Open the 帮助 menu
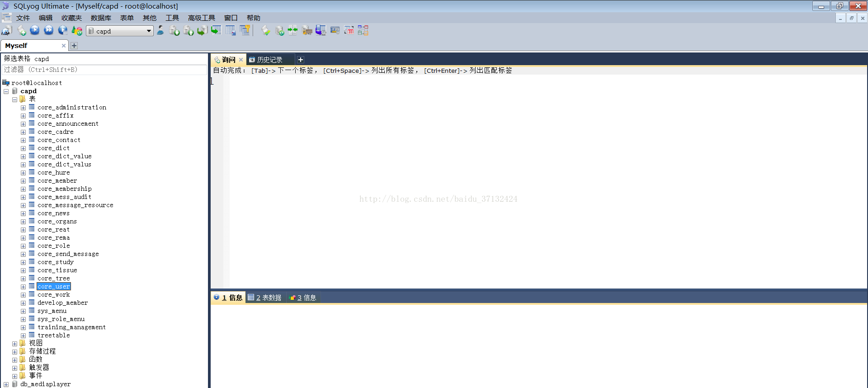Viewport: 868px width, 388px height. [x=253, y=18]
